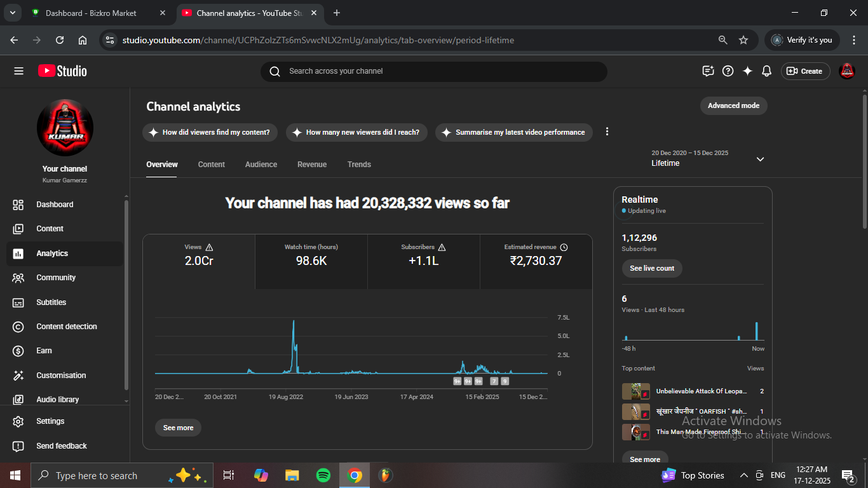Open the help question mark icon
Viewport: 868px width, 488px height.
tap(728, 71)
